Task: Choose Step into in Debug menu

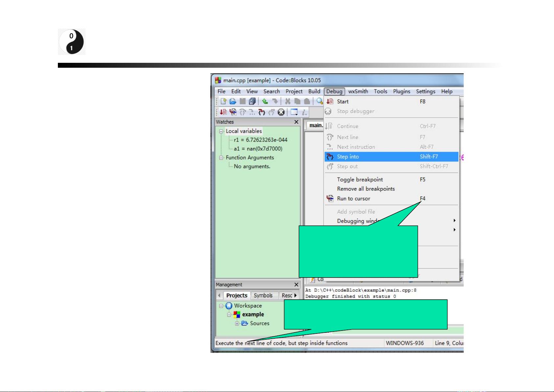Action: (391, 157)
